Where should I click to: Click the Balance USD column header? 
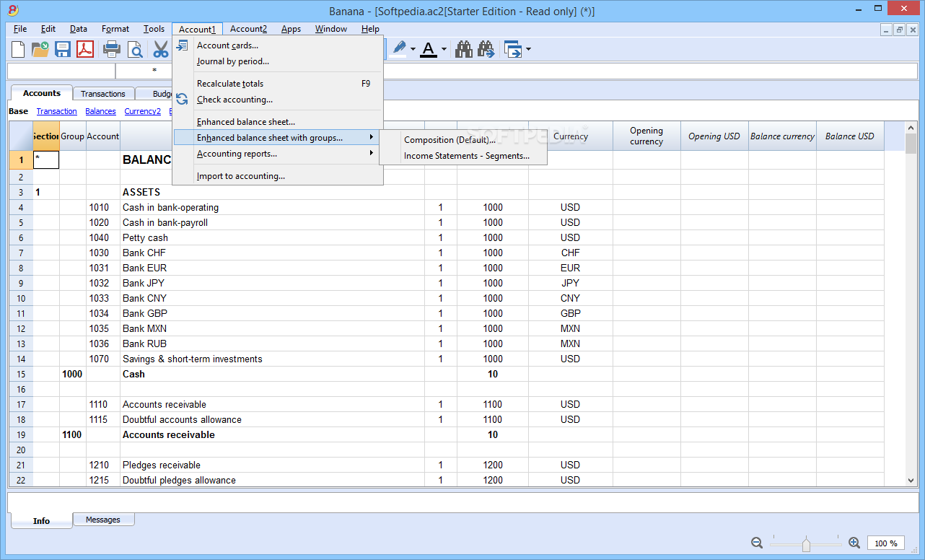click(849, 136)
